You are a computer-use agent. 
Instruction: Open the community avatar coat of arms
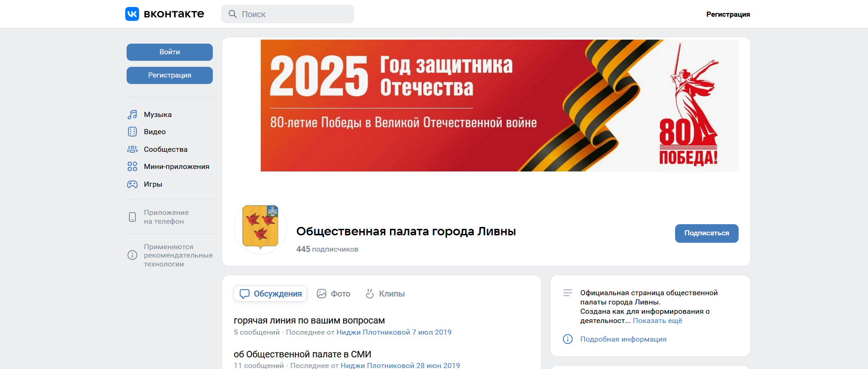261,227
